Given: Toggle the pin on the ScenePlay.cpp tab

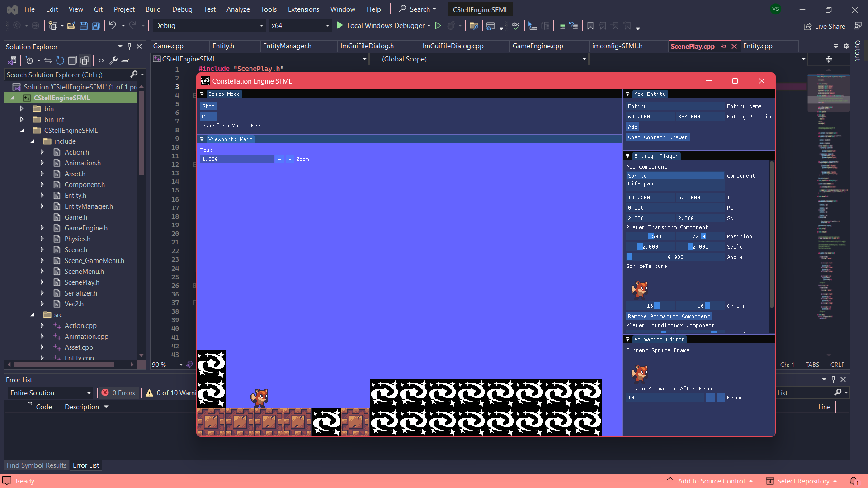Looking at the screenshot, I should tap(723, 46).
